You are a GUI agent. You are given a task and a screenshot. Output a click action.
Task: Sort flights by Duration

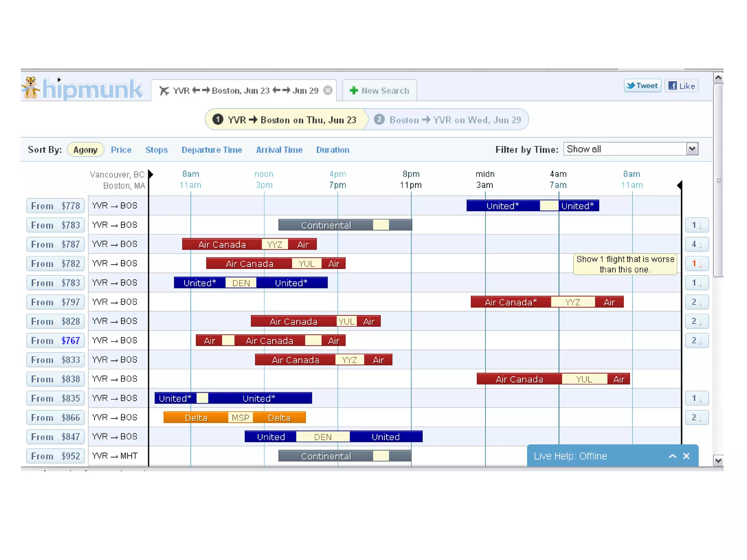(333, 150)
